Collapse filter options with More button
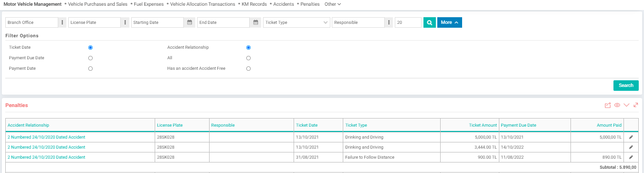This screenshot has width=644, height=173. pos(450,22)
